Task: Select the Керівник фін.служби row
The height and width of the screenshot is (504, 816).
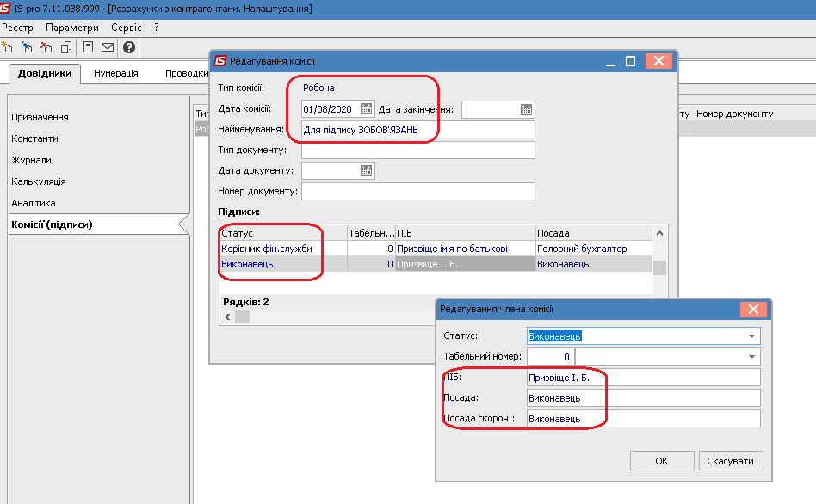Action: (436, 249)
